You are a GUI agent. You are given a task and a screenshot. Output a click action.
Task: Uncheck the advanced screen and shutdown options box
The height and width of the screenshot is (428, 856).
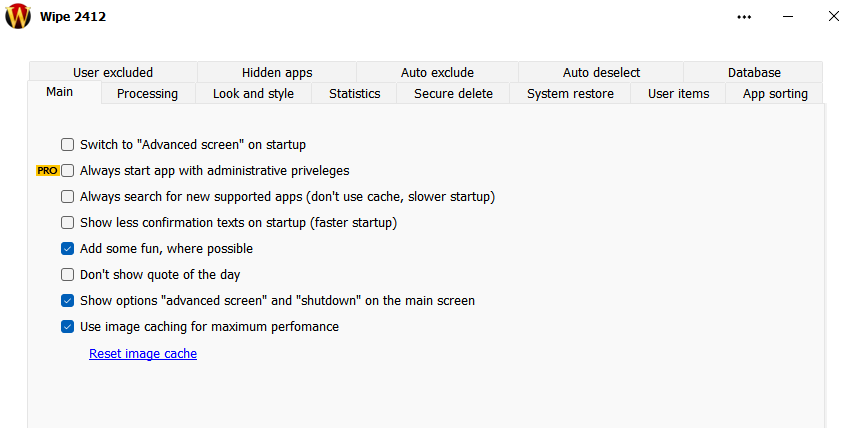pos(68,301)
